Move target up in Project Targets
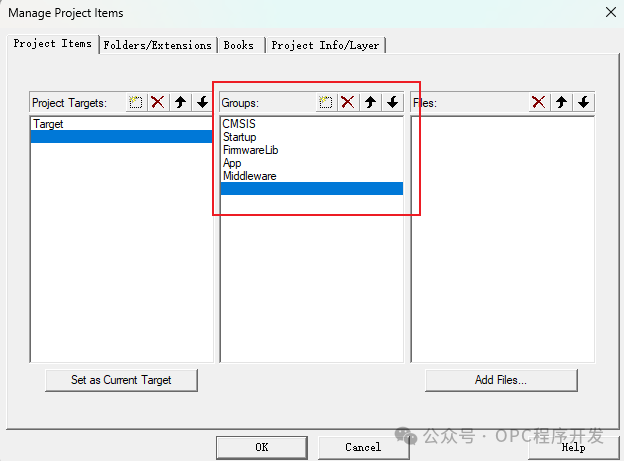This screenshot has height=461, width=624. point(180,103)
